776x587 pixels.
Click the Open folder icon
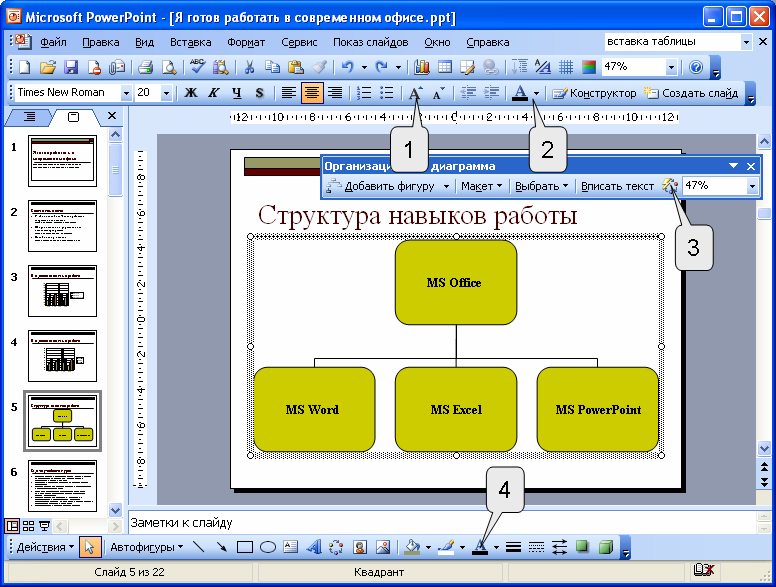click(48, 67)
